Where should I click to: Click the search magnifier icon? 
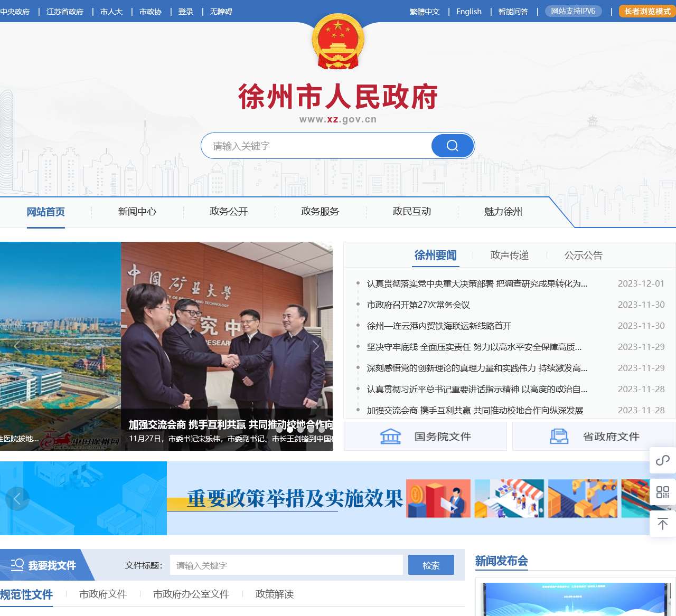(x=452, y=146)
